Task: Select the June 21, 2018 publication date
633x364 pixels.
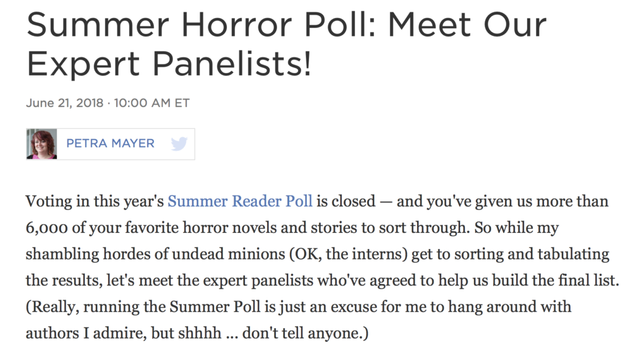Action: click(x=64, y=103)
